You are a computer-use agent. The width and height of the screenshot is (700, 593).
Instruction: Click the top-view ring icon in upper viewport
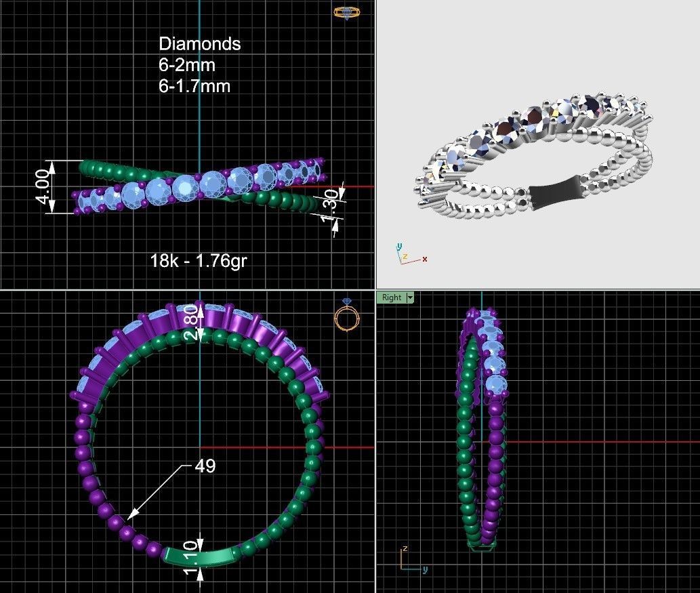click(x=347, y=12)
